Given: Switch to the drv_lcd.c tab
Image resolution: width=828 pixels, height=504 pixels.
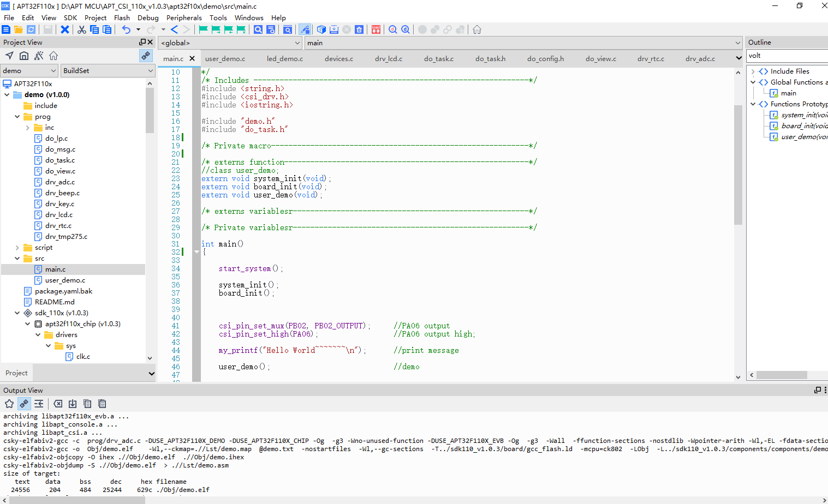Looking at the screenshot, I should (x=389, y=58).
